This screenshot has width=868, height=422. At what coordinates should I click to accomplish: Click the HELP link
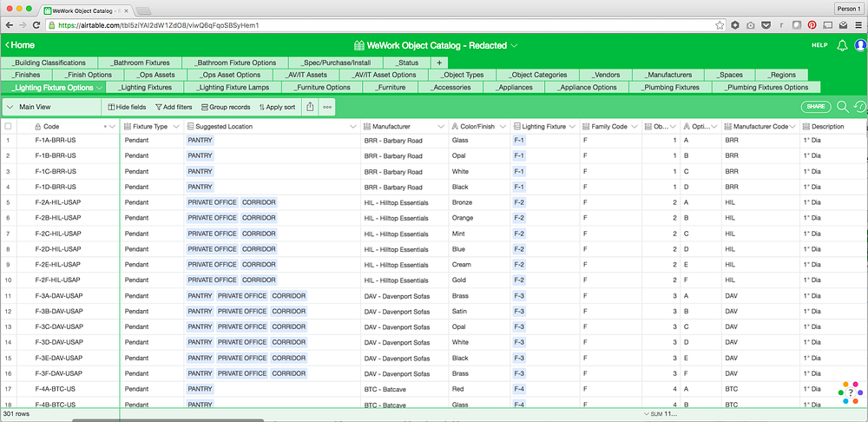click(819, 45)
